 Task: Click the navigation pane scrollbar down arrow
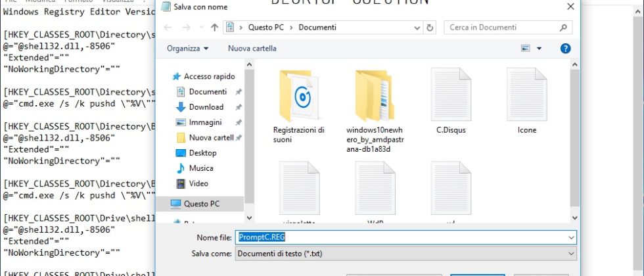click(x=249, y=218)
